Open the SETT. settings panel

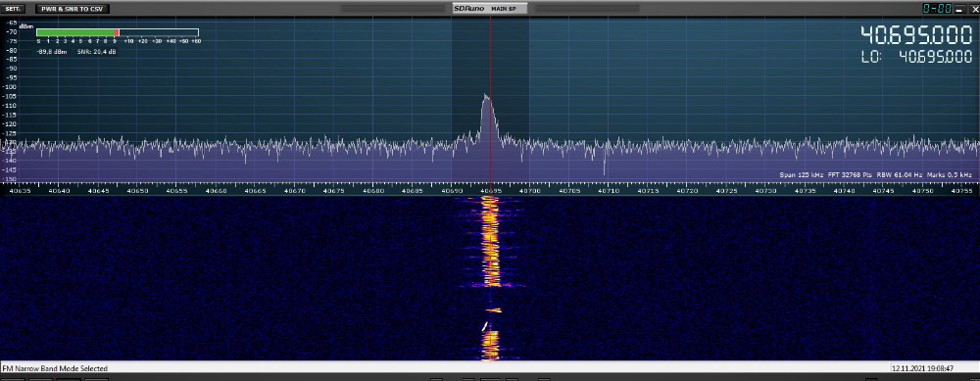tap(14, 9)
